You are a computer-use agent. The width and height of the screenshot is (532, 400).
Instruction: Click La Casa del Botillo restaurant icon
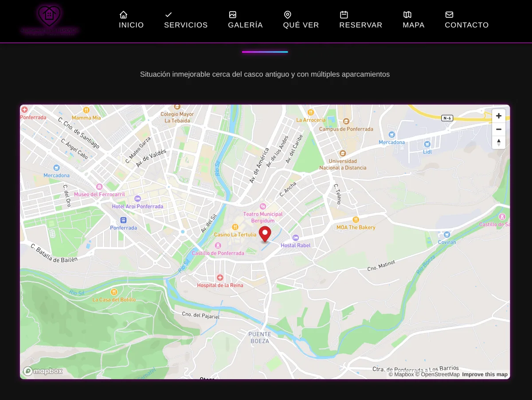coord(114,291)
